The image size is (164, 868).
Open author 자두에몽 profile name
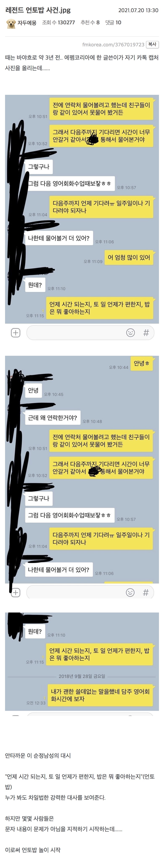pyautogui.click(x=27, y=23)
